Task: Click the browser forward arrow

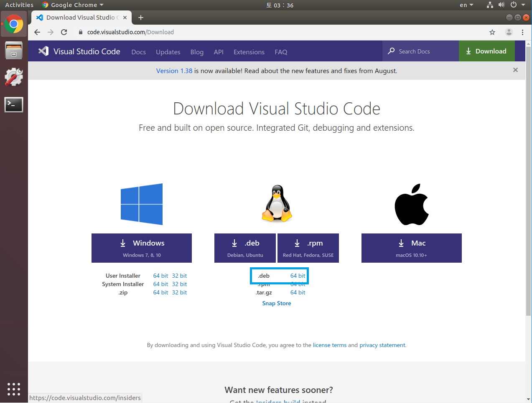Action: (51, 32)
